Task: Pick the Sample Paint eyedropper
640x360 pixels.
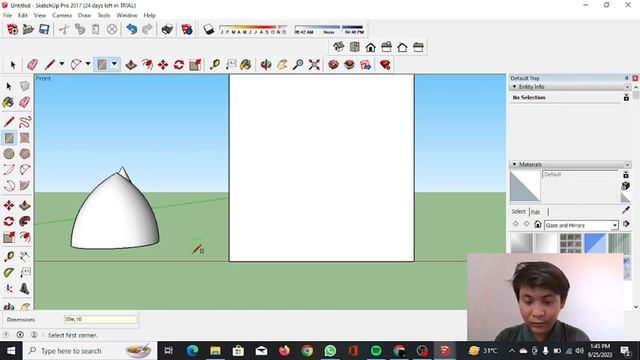Action: (x=626, y=210)
